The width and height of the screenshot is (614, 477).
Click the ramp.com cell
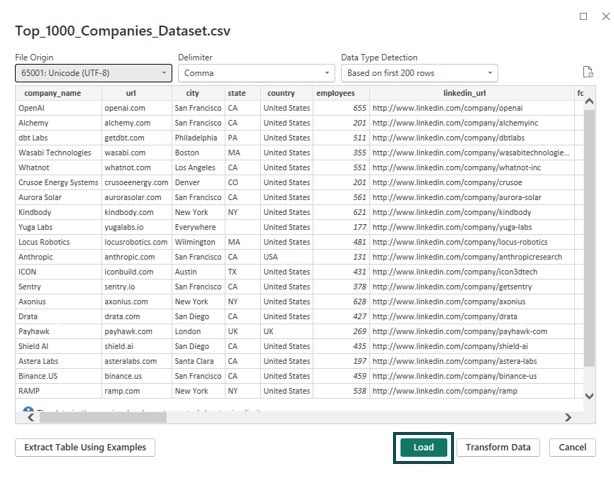[137, 391]
